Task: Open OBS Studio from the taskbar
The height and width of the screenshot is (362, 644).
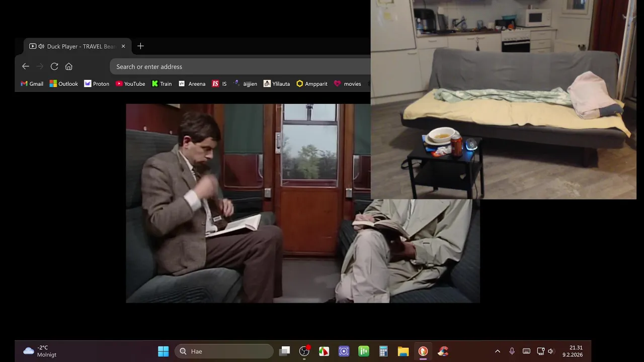Action: coord(304,351)
